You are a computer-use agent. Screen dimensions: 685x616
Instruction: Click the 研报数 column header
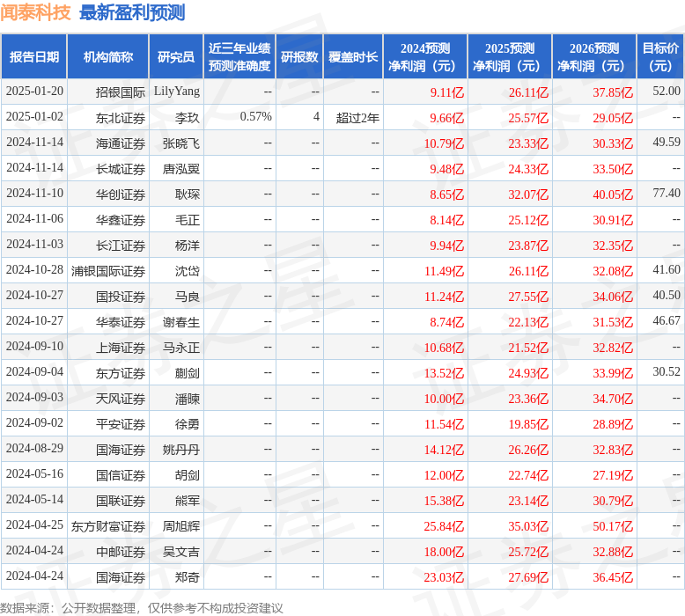(299, 56)
